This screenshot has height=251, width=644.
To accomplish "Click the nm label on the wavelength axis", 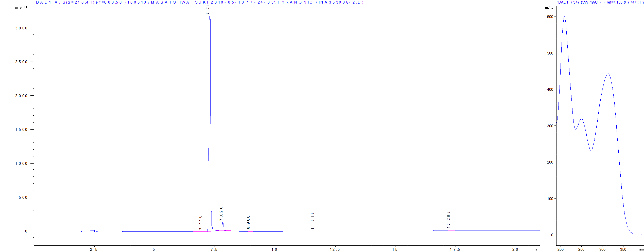I will [x=640, y=249].
